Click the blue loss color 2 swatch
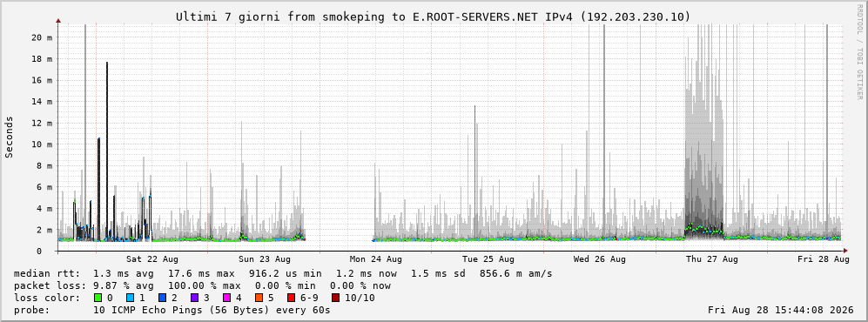 pos(163,298)
